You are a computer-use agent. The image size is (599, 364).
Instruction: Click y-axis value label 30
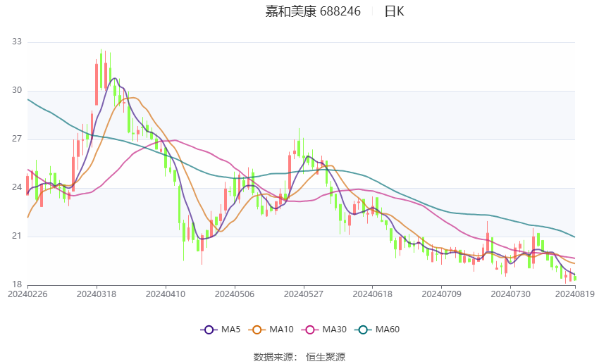[17, 90]
